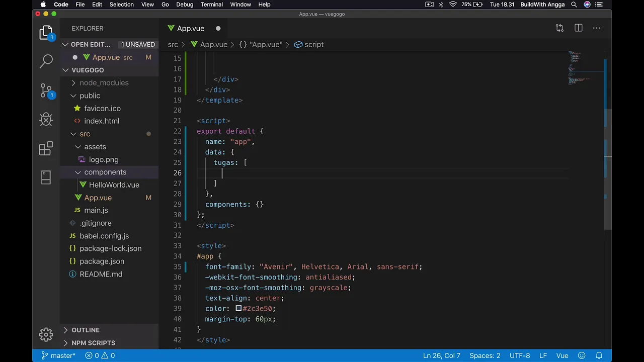
Task: Click the color swatch beside #2c3e50
Action: tap(238, 308)
